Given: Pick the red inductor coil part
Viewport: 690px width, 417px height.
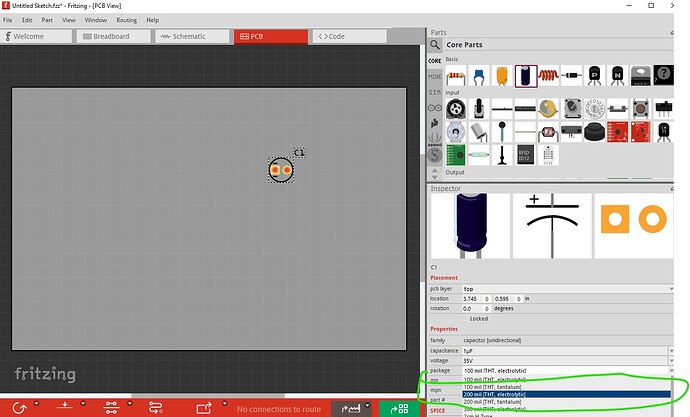Looking at the screenshot, I should pyautogui.click(x=548, y=77).
